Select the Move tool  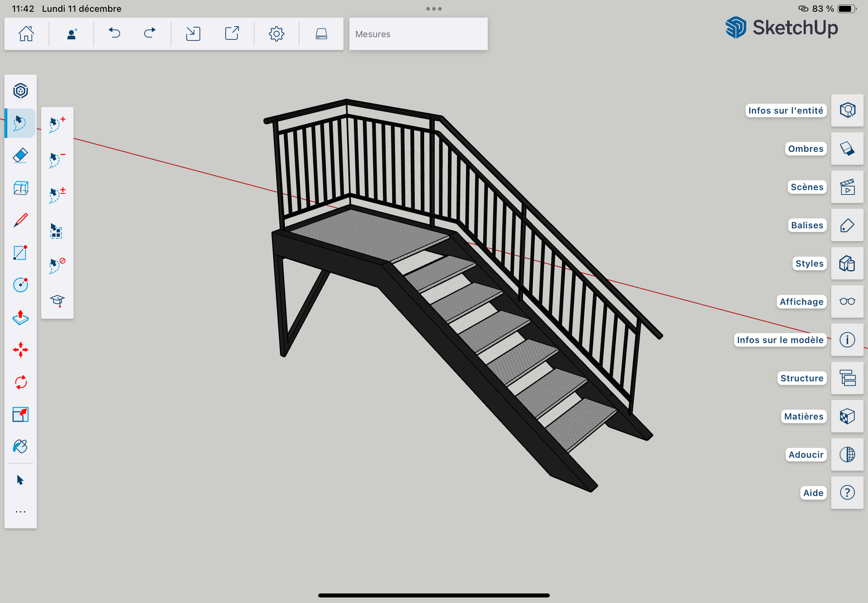(20, 350)
